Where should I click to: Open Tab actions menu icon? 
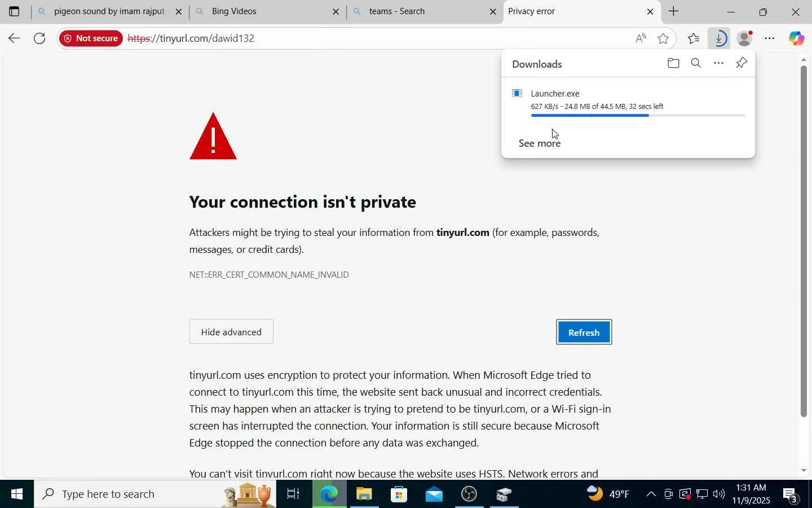point(14,11)
